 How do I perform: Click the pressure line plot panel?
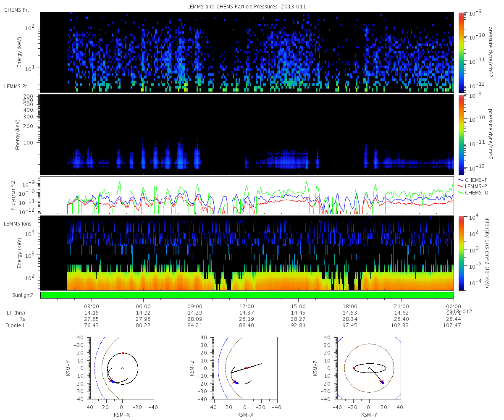[247, 195]
